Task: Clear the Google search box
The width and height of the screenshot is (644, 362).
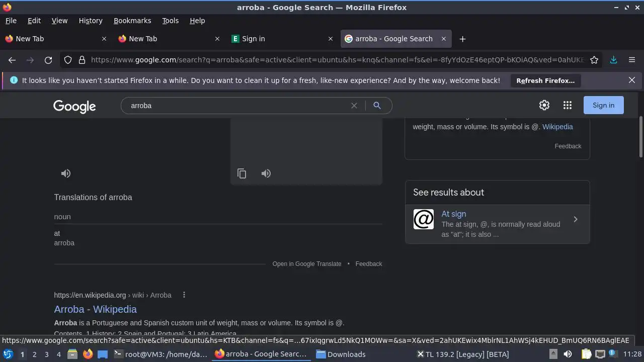Action: click(354, 106)
